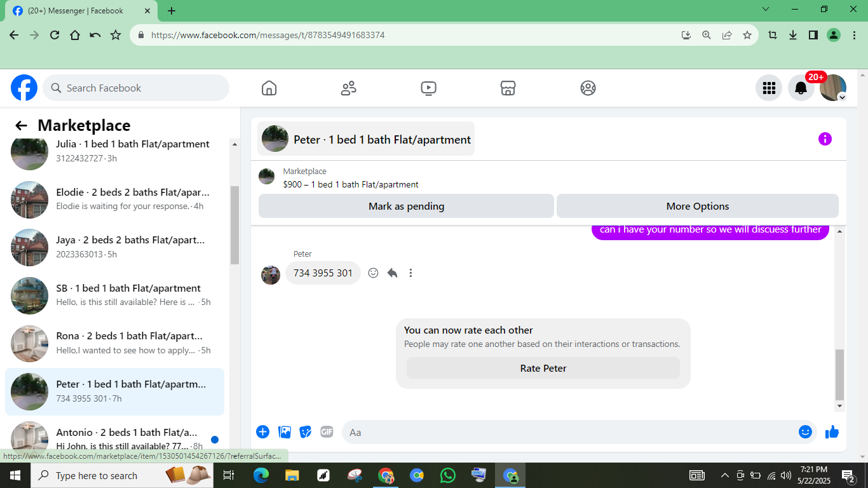
Task: Focus the Search Facebook field
Action: point(136,88)
